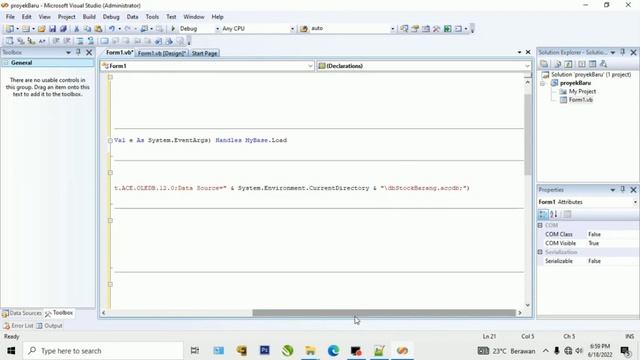Open the Data Sources tab at bottom
The width and height of the screenshot is (640, 360).
click(22, 313)
